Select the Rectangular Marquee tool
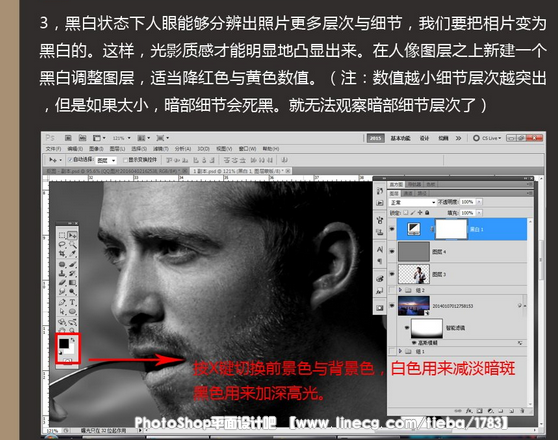Viewport: 558px width, 440px height. click(62, 235)
